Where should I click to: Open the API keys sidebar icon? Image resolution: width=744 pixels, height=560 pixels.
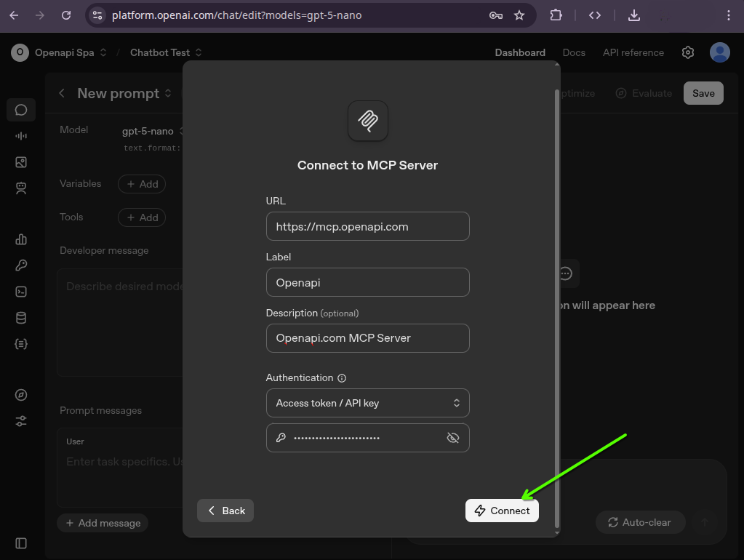21,265
